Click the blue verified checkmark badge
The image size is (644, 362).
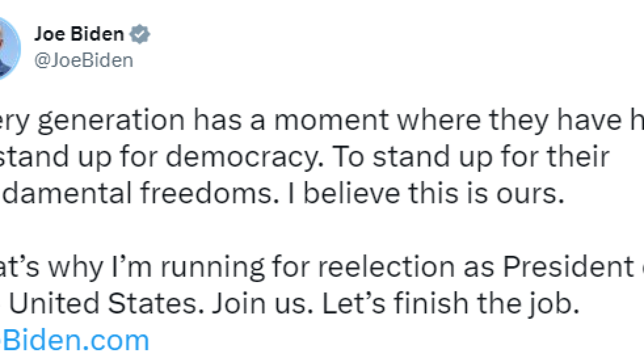tap(140, 34)
